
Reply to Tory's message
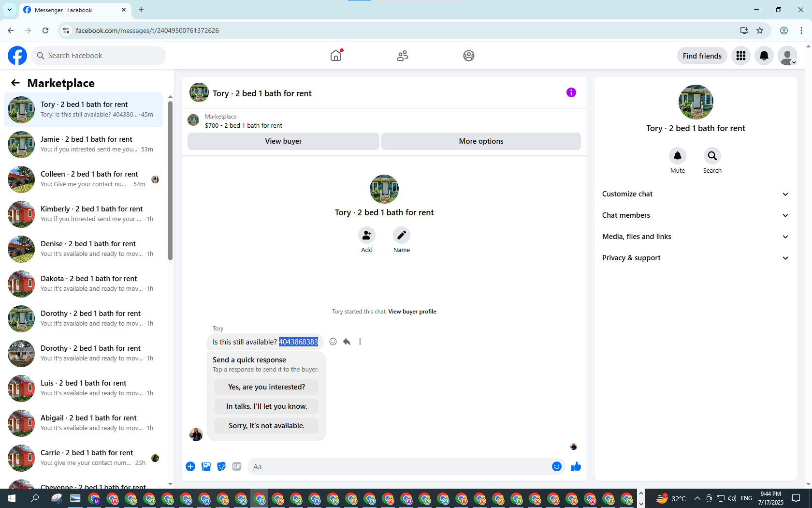[347, 342]
